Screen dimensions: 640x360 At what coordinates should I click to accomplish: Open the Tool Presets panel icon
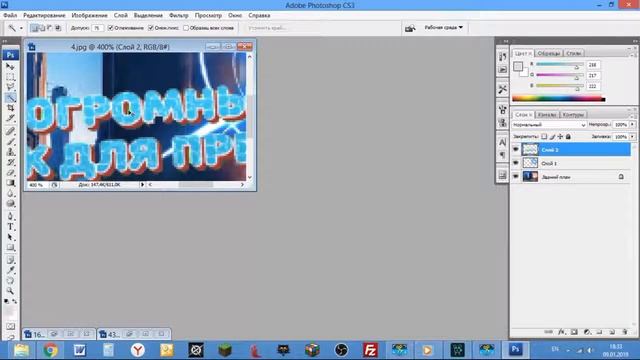502,89
